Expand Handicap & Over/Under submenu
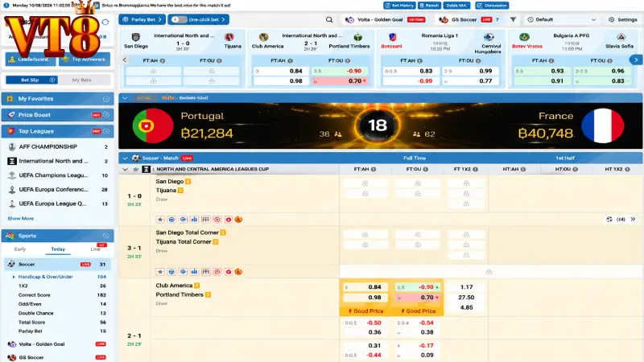The image size is (644, 362). [45, 277]
